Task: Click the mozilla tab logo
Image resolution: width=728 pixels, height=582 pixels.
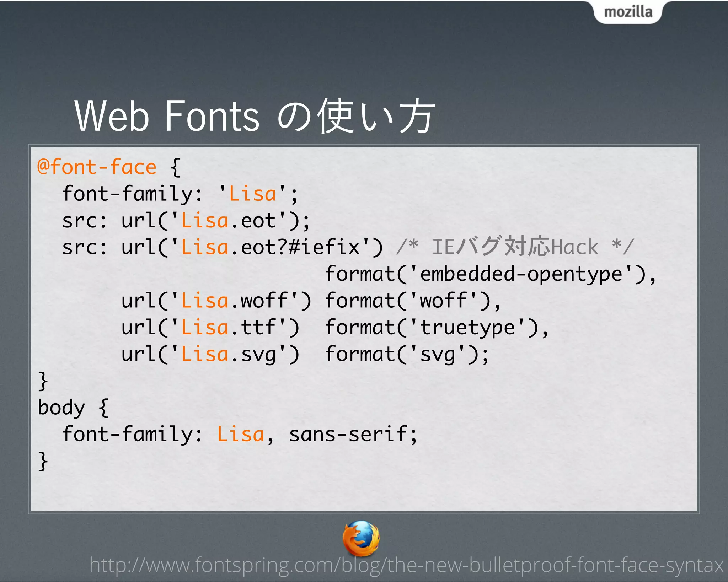Action: [628, 12]
